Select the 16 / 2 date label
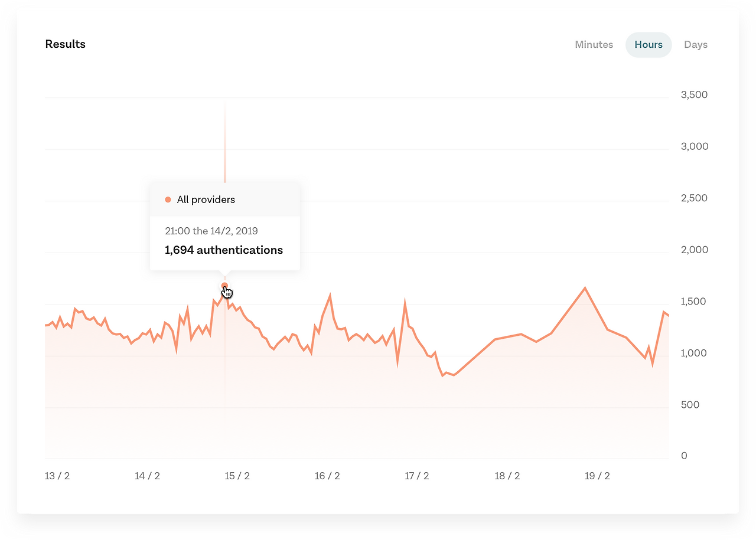Viewport: 756px width, 540px height. tap(327, 476)
